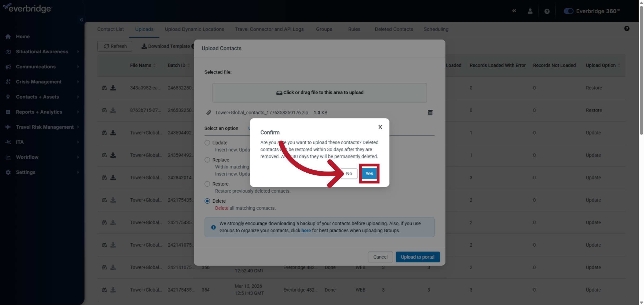644x305 pixels.
Task: Expand Situational Awareness sidebar menu
Action: [42, 51]
